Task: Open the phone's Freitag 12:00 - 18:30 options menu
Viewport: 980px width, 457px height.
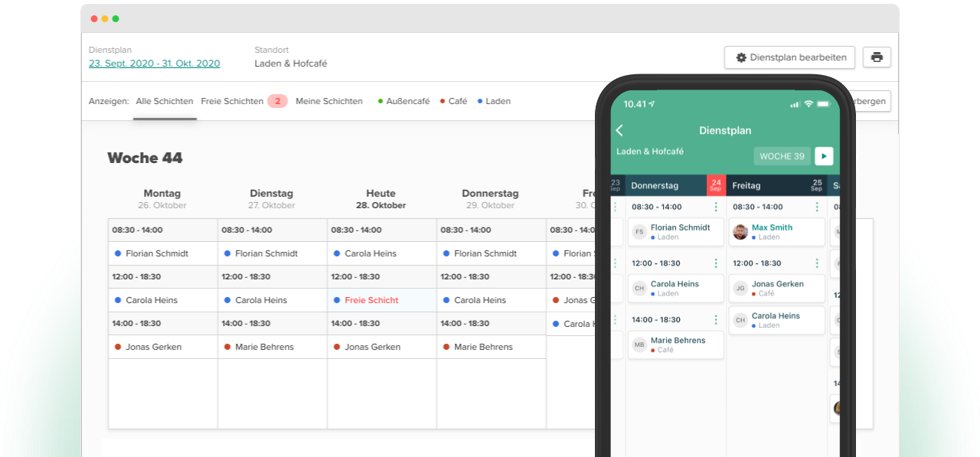Action: click(817, 263)
